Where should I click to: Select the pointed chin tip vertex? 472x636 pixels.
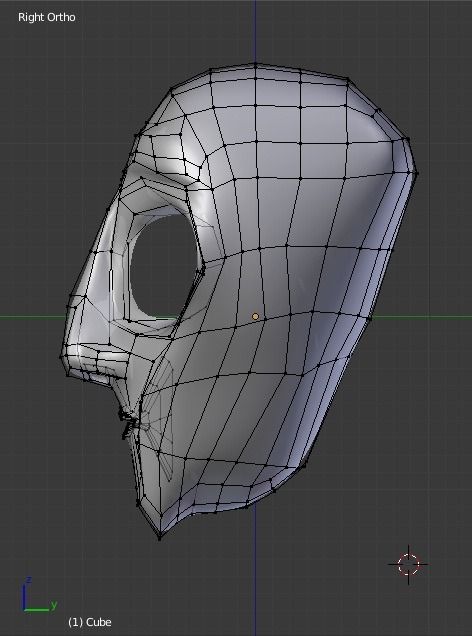pos(160,538)
